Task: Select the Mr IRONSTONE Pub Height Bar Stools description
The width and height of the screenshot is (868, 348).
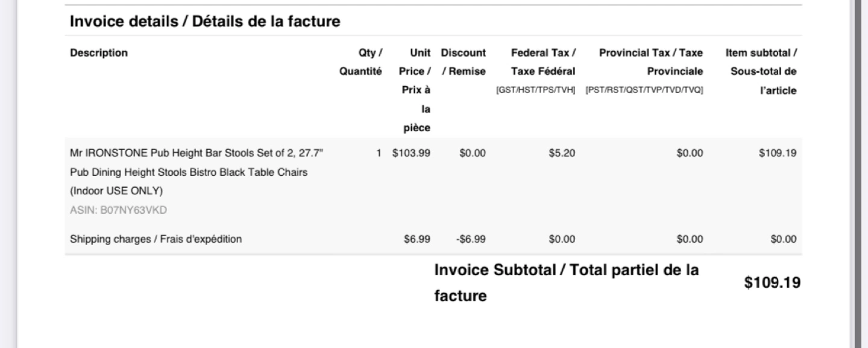Action: pyautogui.click(x=197, y=172)
